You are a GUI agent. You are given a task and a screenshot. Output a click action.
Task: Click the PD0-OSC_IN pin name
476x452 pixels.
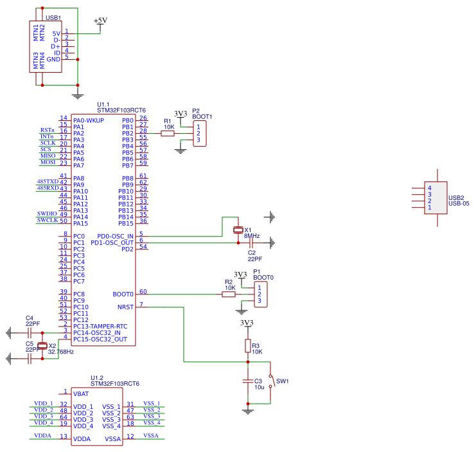point(116,237)
